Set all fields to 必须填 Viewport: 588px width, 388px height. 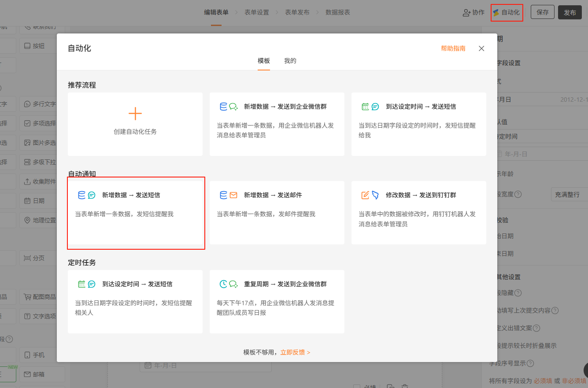pos(543,381)
